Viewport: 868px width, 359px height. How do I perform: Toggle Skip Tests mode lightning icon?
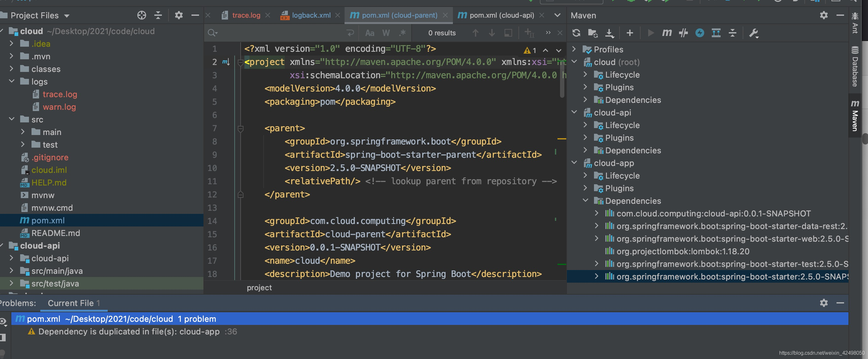[700, 33]
